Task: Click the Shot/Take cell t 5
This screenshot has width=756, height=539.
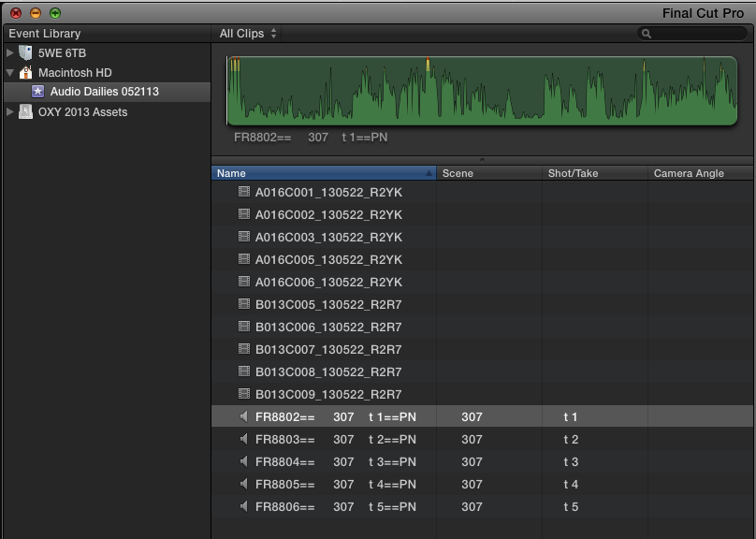Action: (571, 506)
